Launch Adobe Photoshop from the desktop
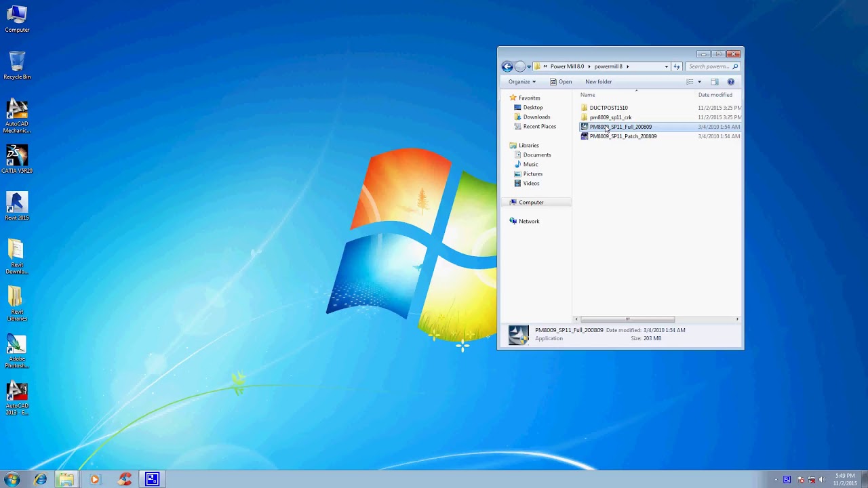 [17, 351]
